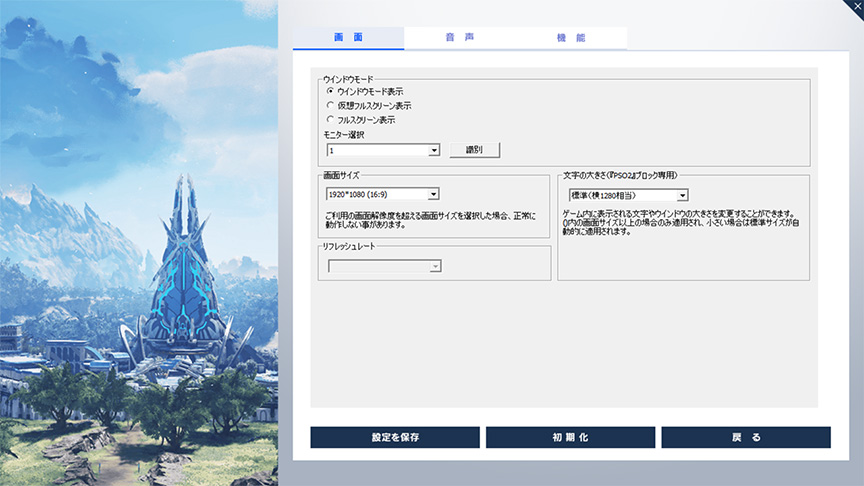Click the greyed-out arrow under リフレッシュレート
Screen dimensions: 864x486
point(435,266)
